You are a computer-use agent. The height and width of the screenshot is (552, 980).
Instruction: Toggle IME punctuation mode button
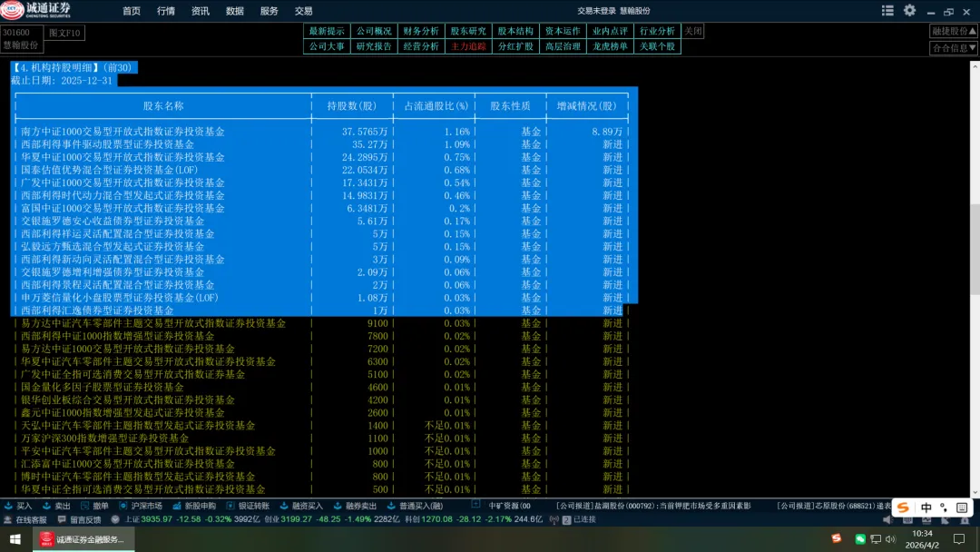[944, 507]
